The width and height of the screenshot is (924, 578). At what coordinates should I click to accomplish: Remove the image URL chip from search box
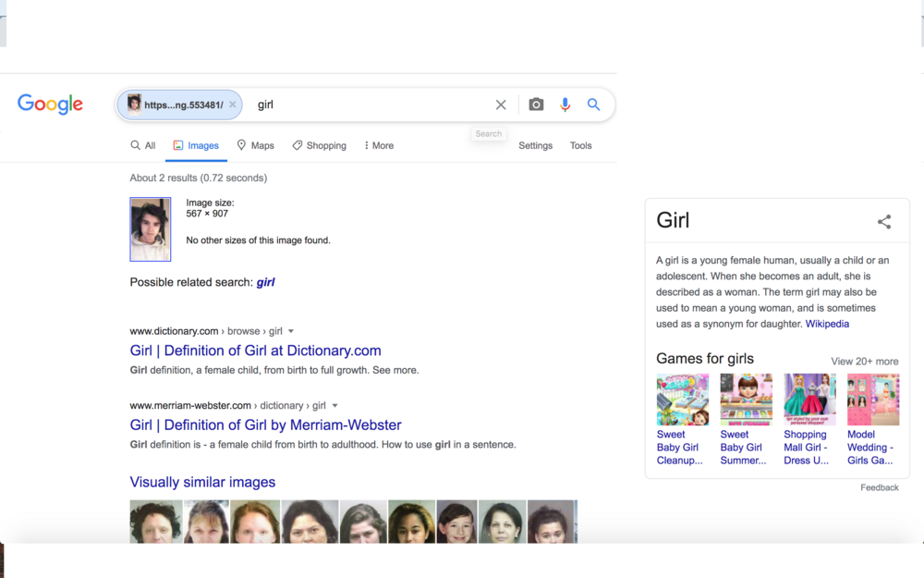pos(233,105)
